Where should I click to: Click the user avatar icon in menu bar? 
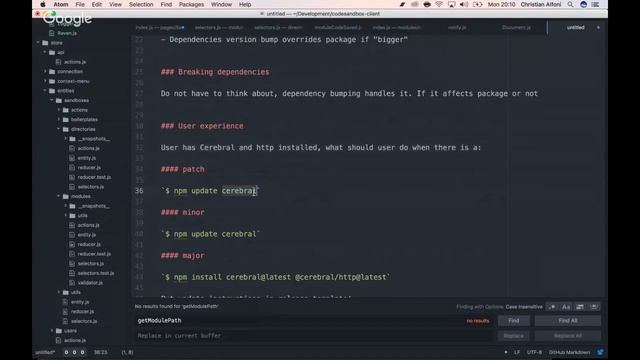click(x=583, y=4)
